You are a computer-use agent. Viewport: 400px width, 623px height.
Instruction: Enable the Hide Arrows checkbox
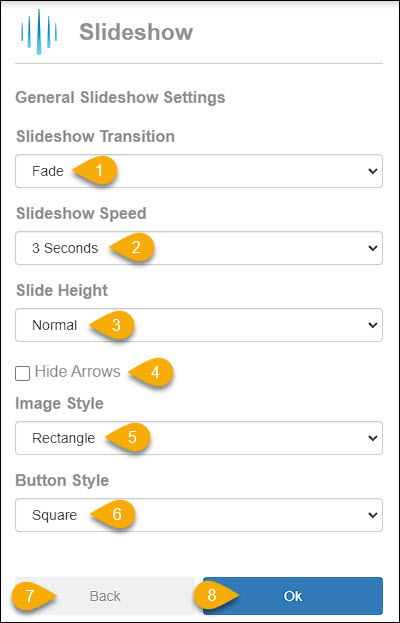22,374
